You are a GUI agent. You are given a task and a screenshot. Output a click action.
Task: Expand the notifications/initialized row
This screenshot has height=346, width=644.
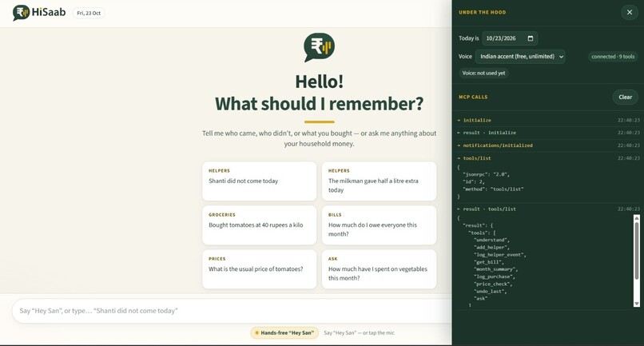tap(548, 145)
